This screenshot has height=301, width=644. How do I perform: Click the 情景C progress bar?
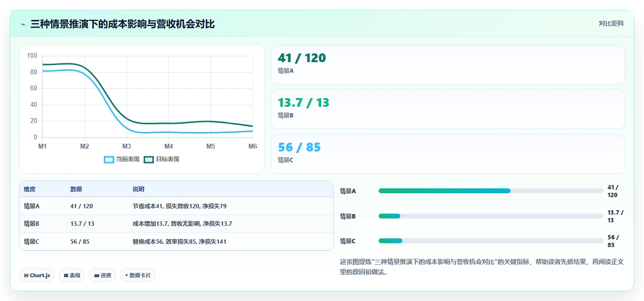pos(491,241)
